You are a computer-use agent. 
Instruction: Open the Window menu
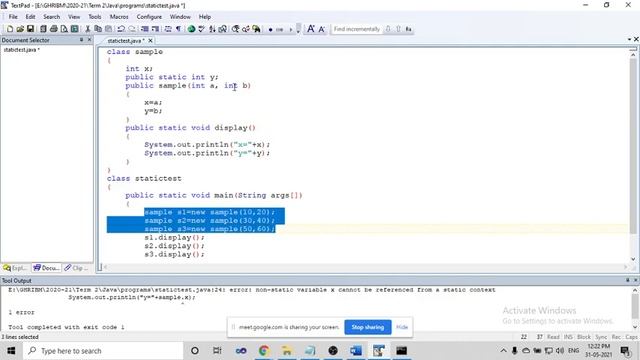pos(180,17)
